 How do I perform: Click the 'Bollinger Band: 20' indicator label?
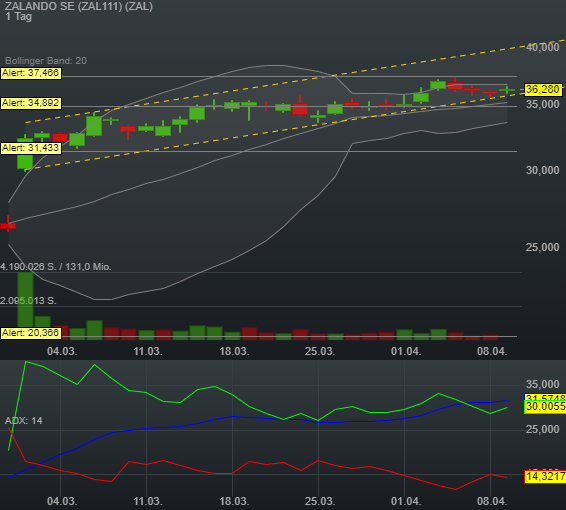coord(46,61)
